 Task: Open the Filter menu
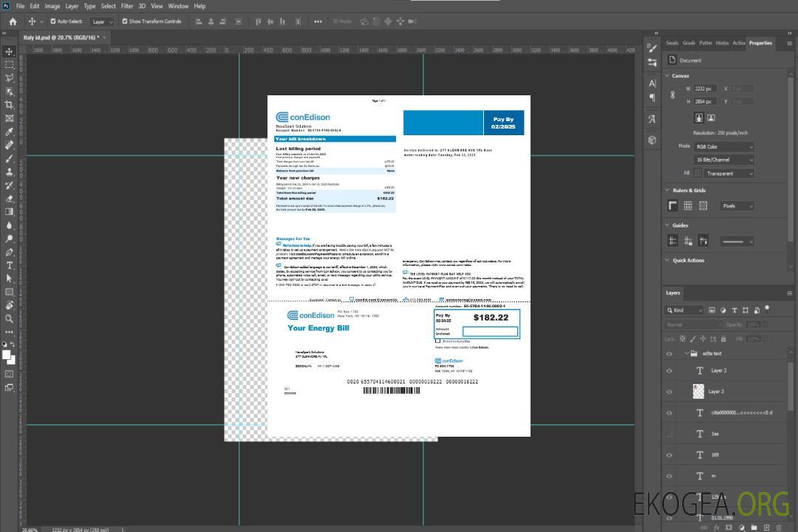click(x=127, y=6)
